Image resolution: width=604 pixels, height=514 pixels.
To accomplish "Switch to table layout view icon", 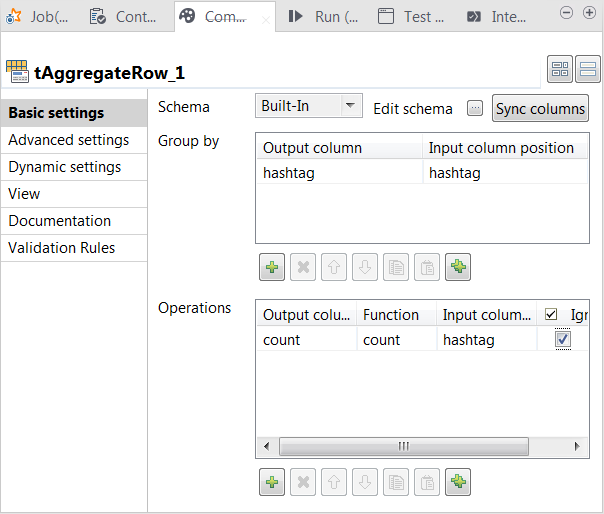I will 560,70.
